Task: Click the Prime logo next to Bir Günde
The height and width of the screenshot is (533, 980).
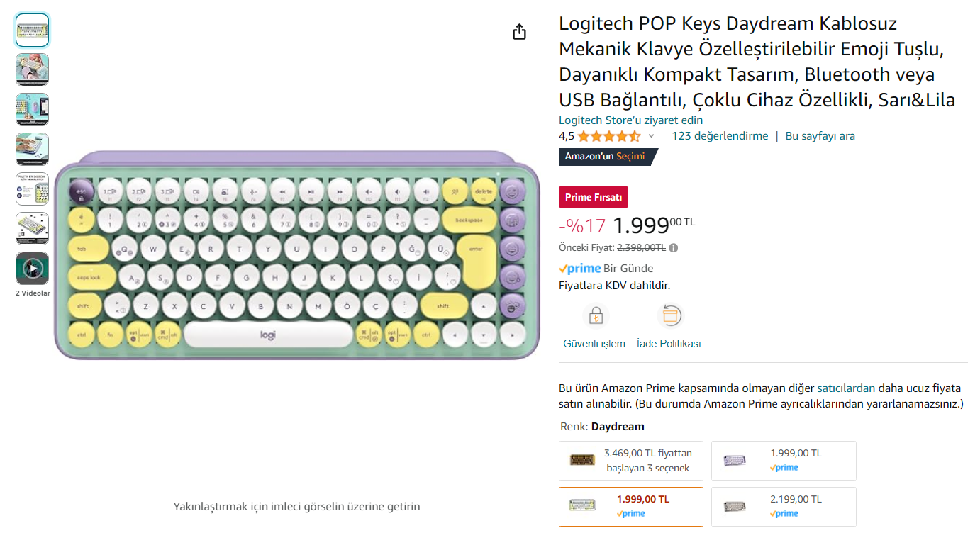Action: 579,269
